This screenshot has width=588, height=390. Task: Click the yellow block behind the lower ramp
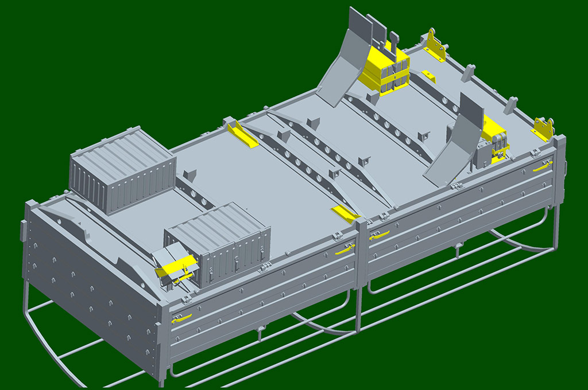click(494, 132)
